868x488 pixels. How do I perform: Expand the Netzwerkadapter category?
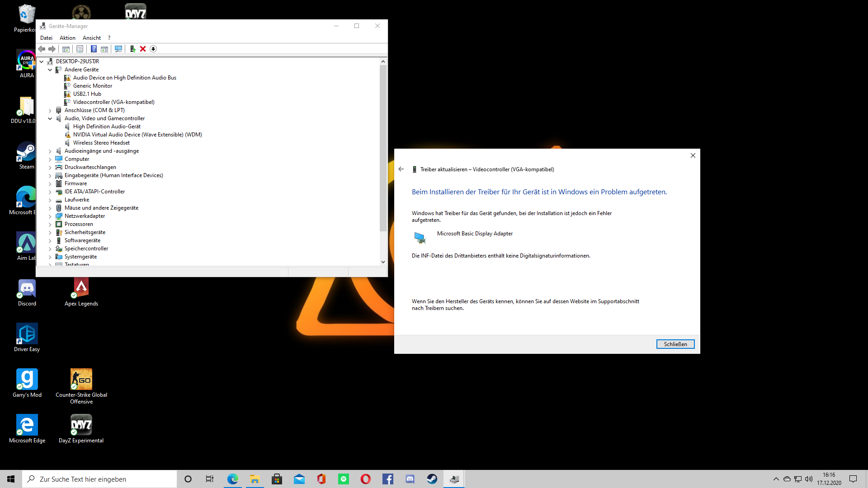click(50, 216)
